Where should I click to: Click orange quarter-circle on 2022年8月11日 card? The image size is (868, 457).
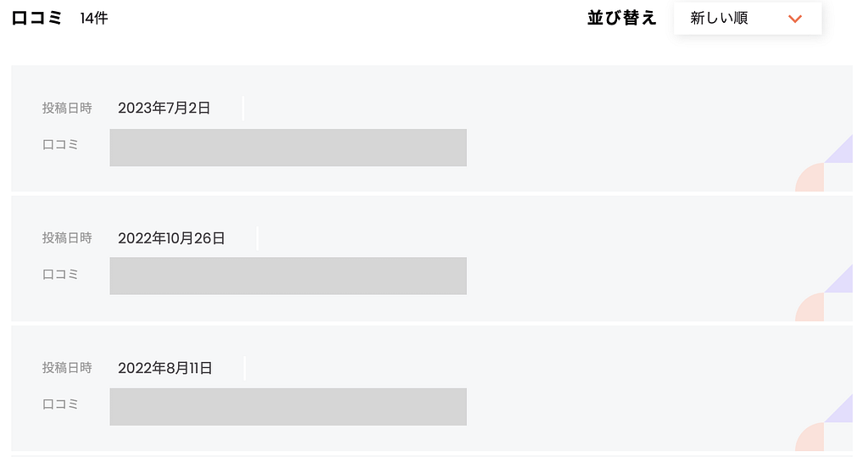812,439
